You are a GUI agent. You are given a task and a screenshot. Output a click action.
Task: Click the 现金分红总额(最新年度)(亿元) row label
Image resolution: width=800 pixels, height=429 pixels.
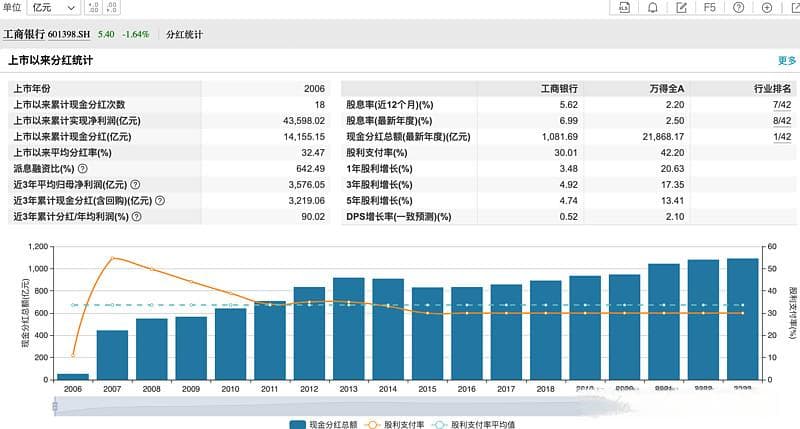tap(408, 137)
